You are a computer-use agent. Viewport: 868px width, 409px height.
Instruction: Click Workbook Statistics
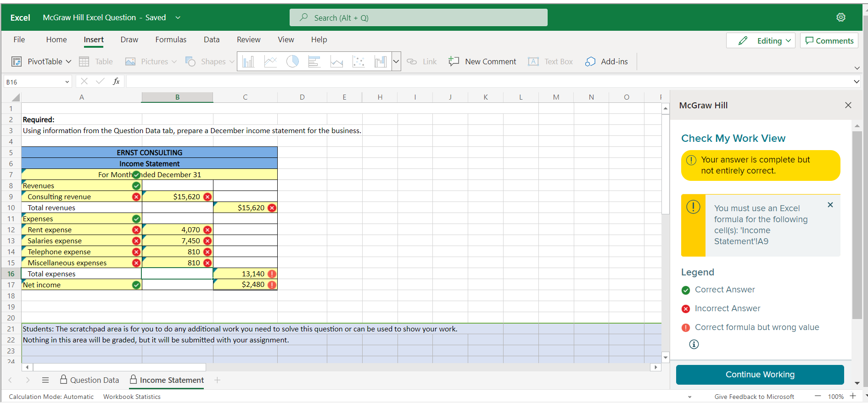tap(132, 397)
